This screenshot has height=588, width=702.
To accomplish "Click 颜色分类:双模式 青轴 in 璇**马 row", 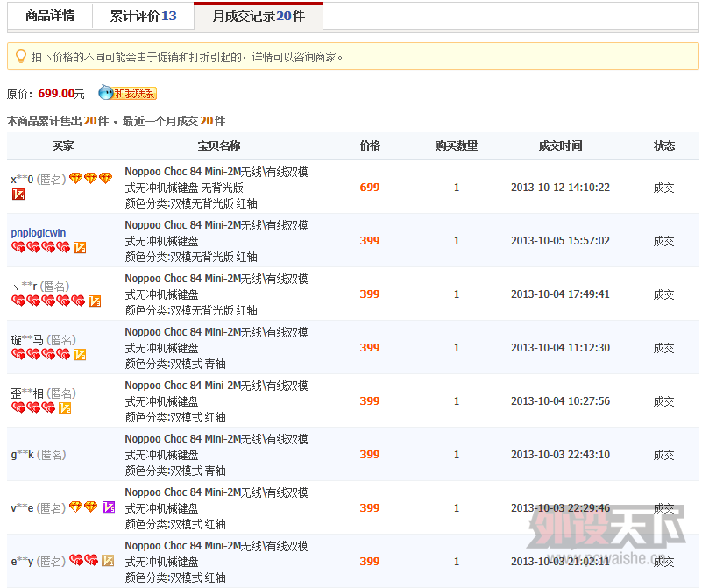I will pos(175,364).
